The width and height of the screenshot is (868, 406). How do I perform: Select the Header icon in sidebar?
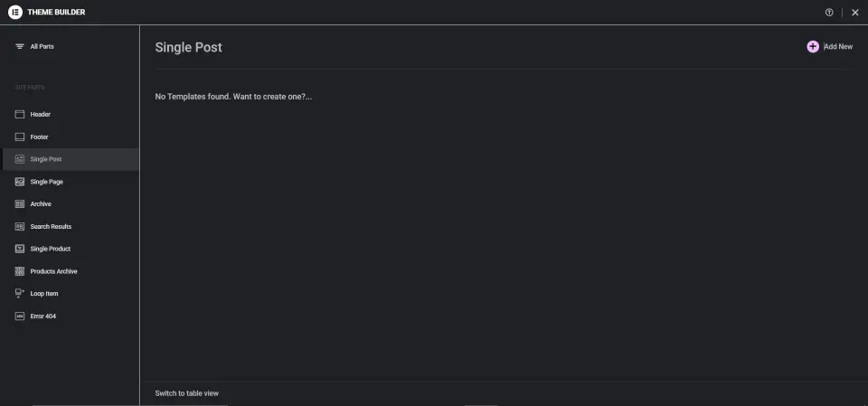tap(20, 115)
